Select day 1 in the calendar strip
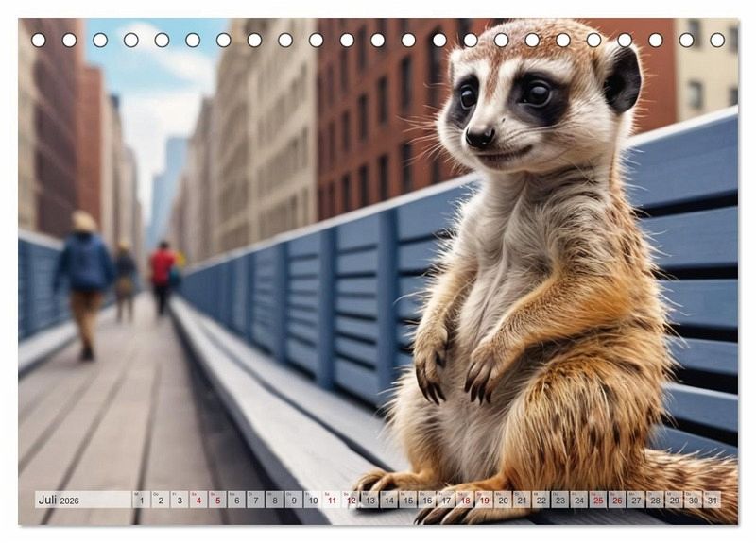This screenshot has width=756, height=543. point(142,501)
